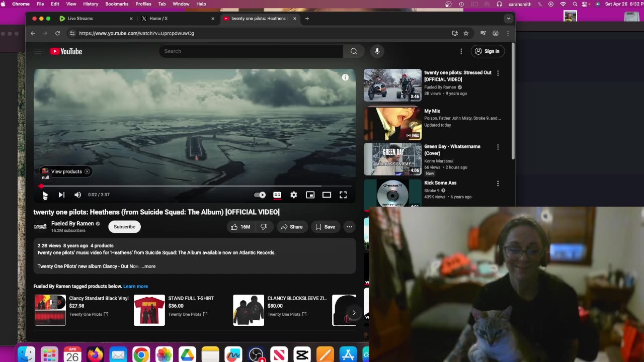Click the YouTube search magnifier button

(354, 51)
